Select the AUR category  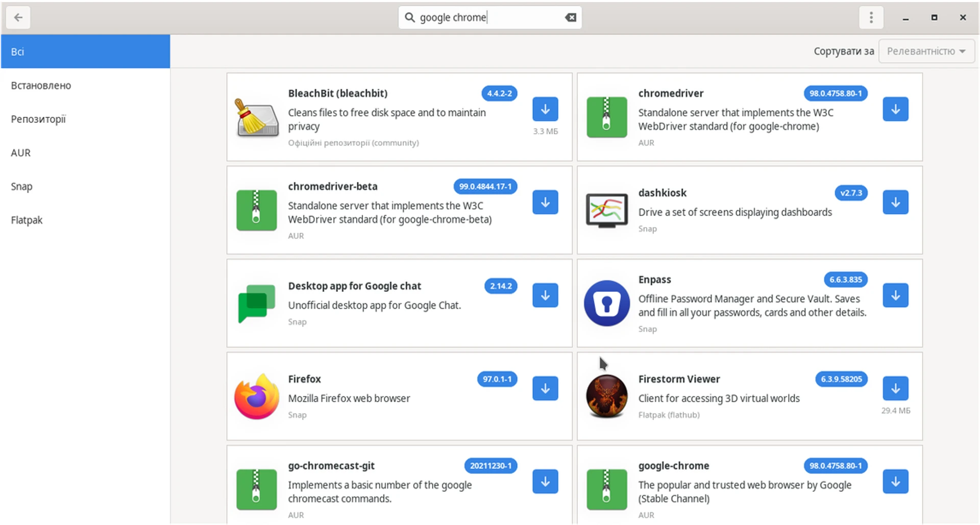coord(85,153)
